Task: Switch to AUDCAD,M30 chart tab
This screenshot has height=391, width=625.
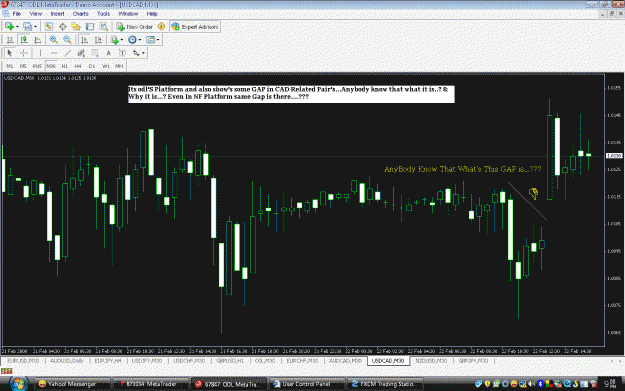Action: 345,361
